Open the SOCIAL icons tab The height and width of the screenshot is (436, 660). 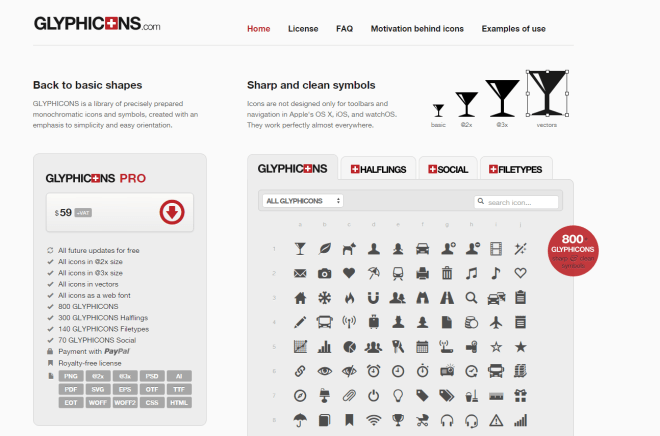447,169
